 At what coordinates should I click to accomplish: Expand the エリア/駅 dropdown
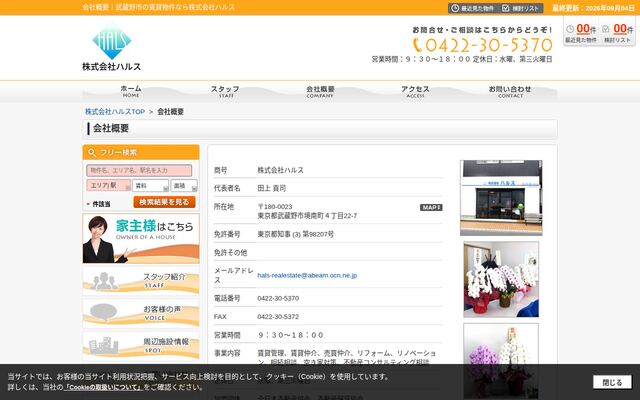109,185
